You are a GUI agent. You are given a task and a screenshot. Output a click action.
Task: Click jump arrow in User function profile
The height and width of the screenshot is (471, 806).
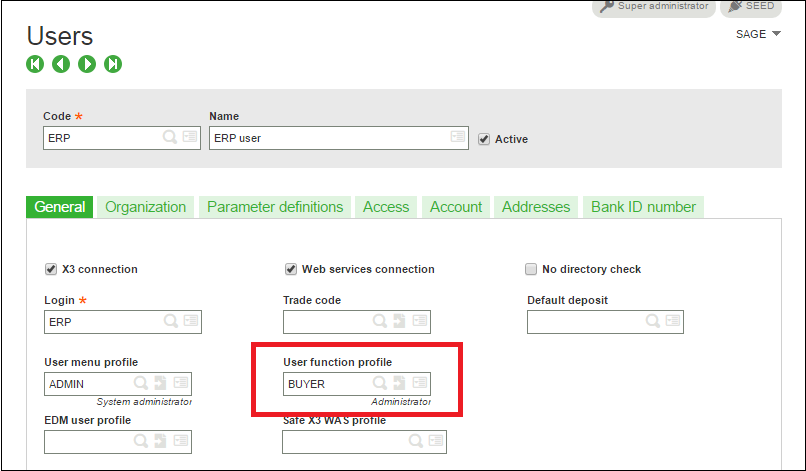point(399,383)
